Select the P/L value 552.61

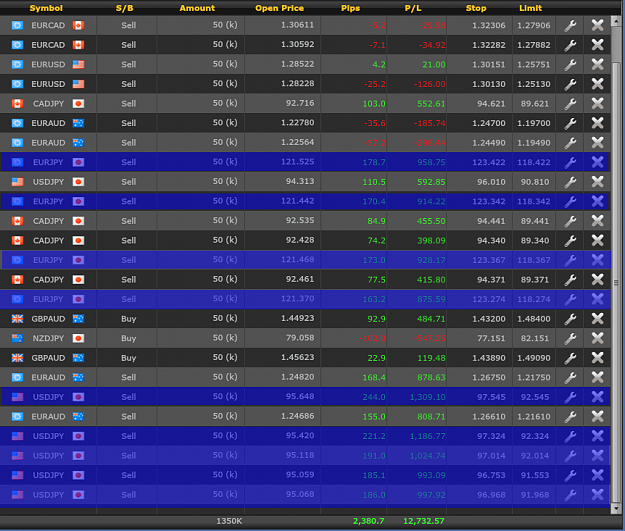[431, 104]
